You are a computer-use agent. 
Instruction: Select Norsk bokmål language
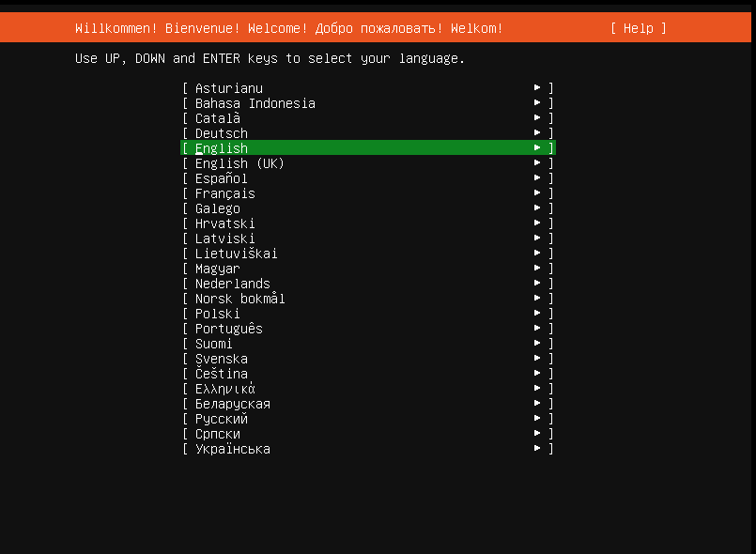pos(368,299)
